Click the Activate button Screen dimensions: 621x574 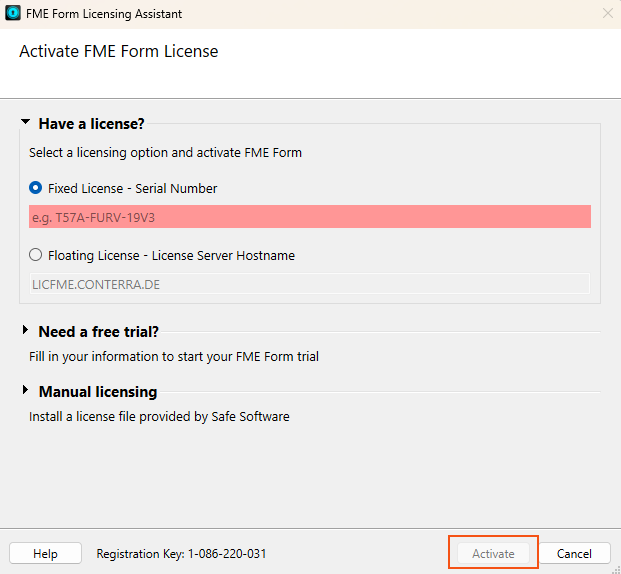coord(493,553)
